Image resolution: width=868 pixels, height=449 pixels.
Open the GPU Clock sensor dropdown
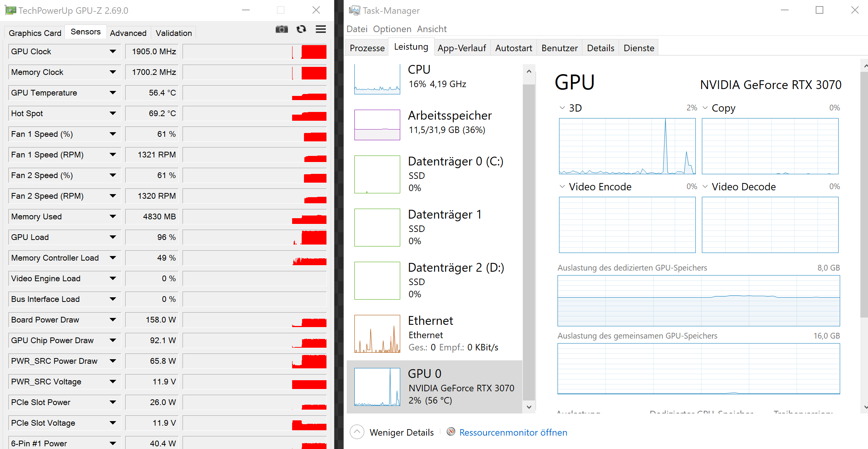[x=113, y=51]
